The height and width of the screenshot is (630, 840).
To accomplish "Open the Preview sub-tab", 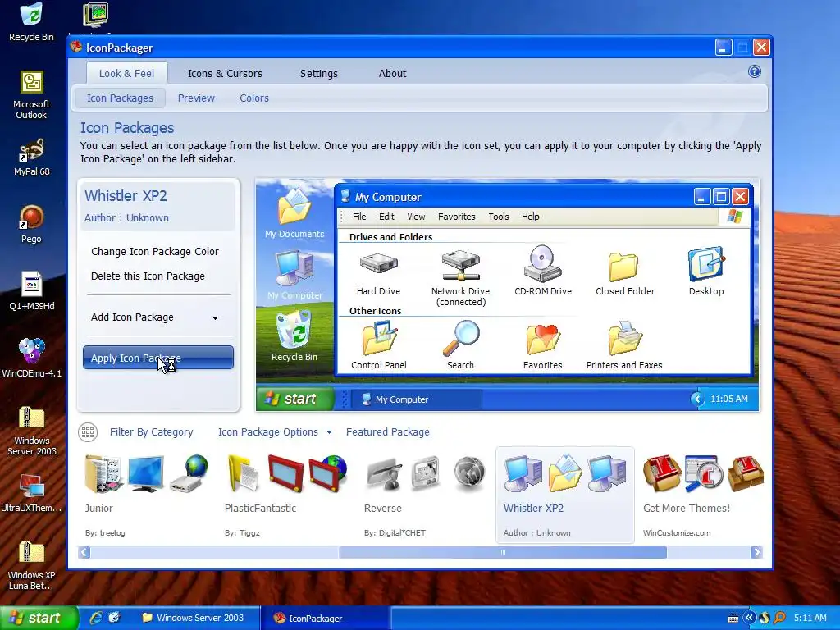I will 196,98.
